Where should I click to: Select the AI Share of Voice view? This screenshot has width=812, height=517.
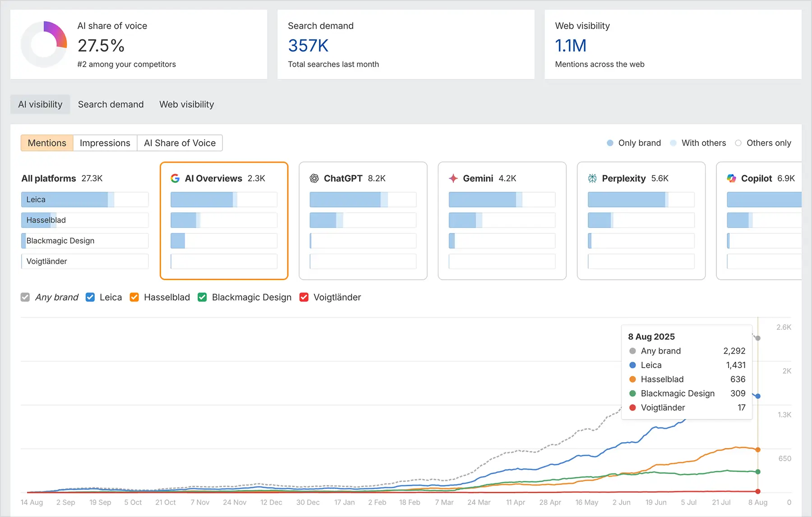pos(180,143)
